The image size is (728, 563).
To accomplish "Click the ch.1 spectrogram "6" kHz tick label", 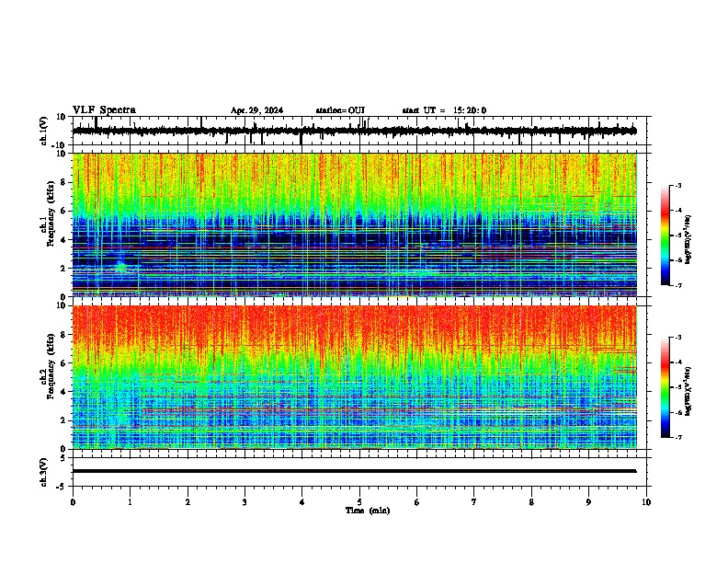I will 63,211.
